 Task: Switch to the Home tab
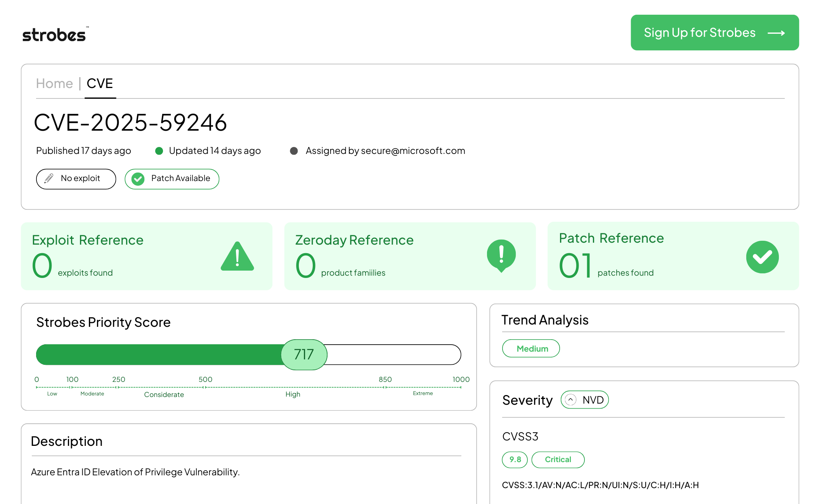54,83
